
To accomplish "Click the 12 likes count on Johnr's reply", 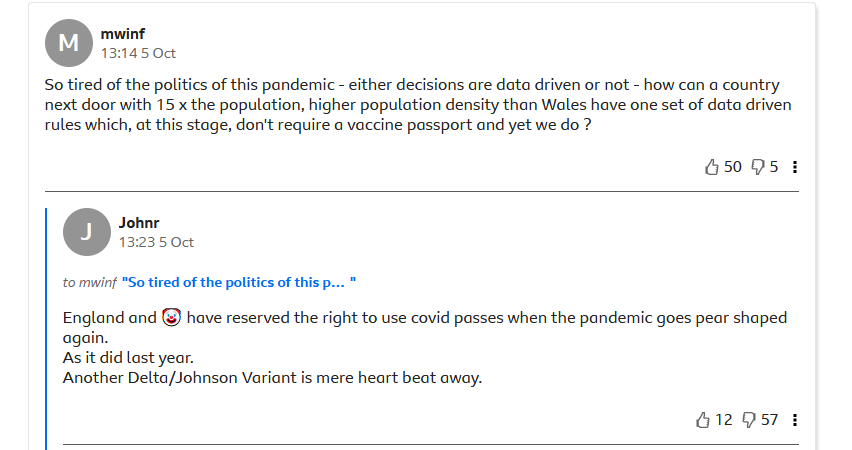I will (x=724, y=420).
